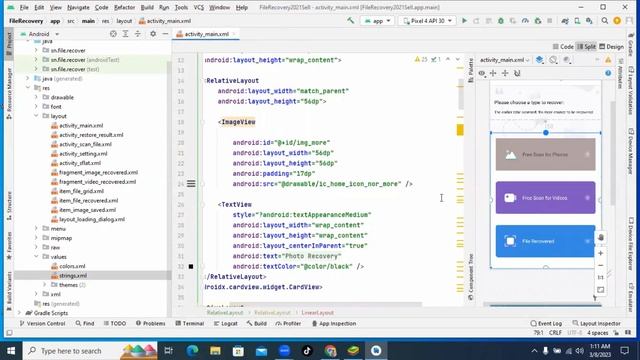640x360 pixels.
Task: Toggle the Component Tree panel tab
Action: pyautogui.click(x=471, y=278)
